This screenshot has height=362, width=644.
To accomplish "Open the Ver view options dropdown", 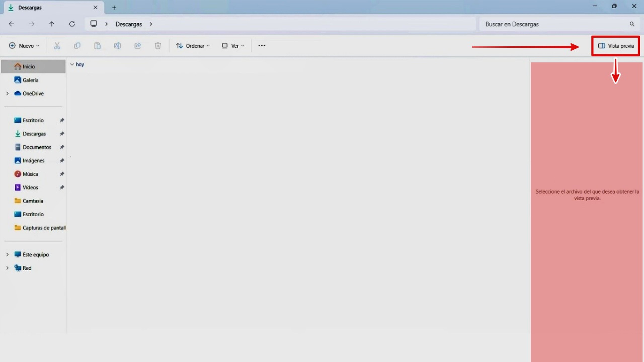I will [233, 46].
